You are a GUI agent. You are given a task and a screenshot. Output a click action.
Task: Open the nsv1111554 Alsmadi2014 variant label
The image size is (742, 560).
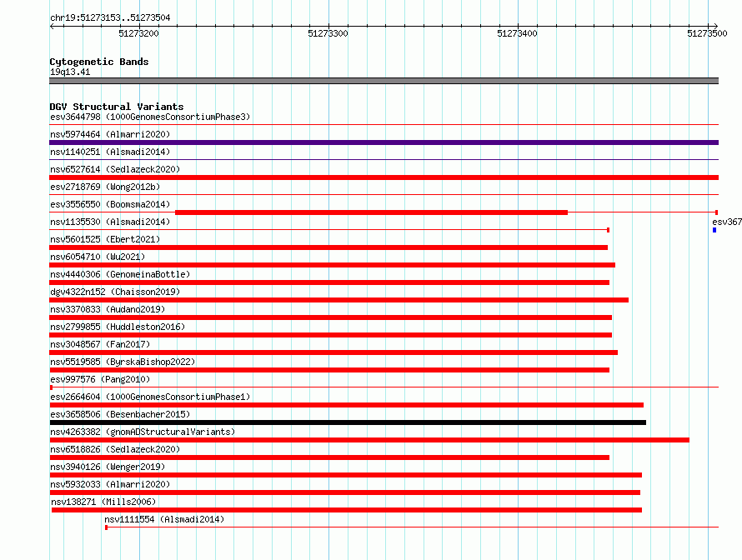coord(164,519)
